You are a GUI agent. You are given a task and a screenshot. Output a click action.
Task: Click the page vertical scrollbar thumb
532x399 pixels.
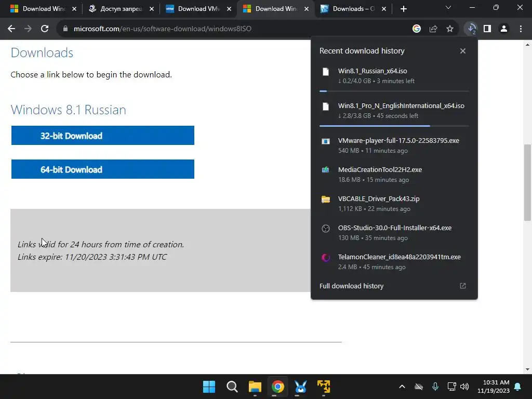click(527, 182)
